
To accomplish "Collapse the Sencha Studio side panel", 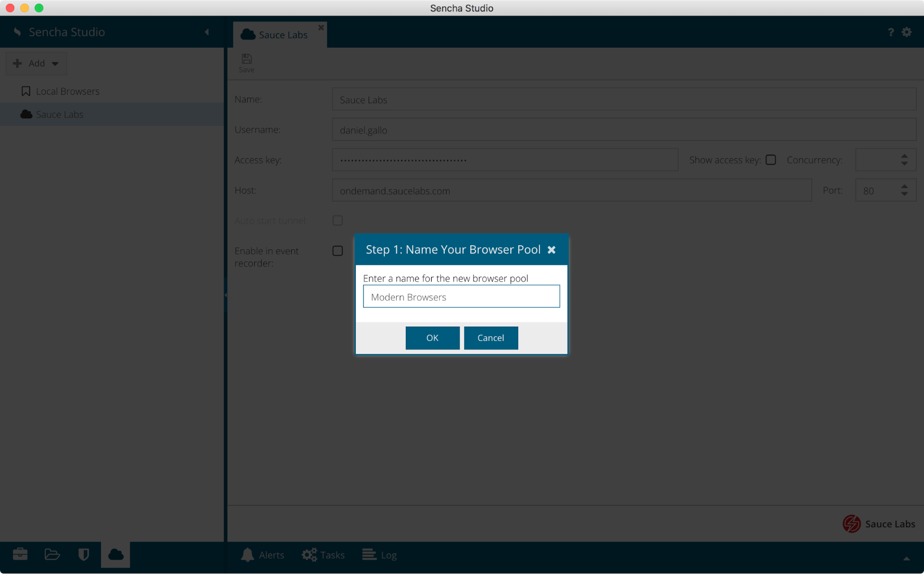I will [x=207, y=32].
